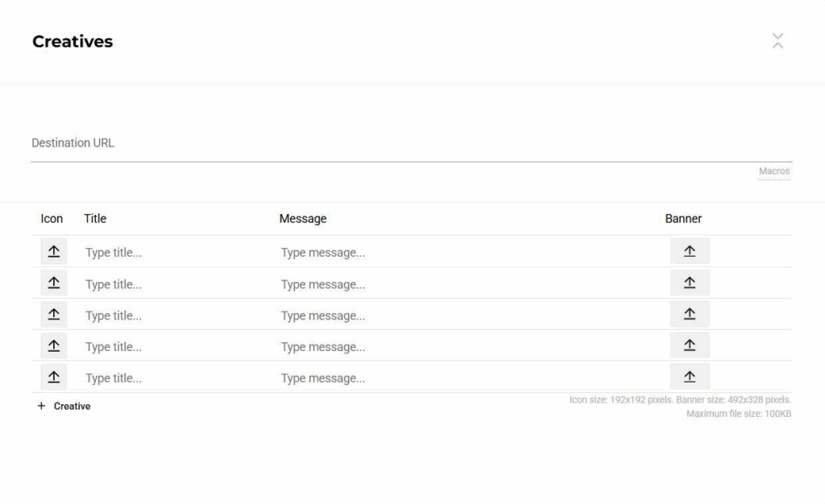This screenshot has width=825, height=504.
Task: Upload banner image for the third row
Action: click(689, 314)
